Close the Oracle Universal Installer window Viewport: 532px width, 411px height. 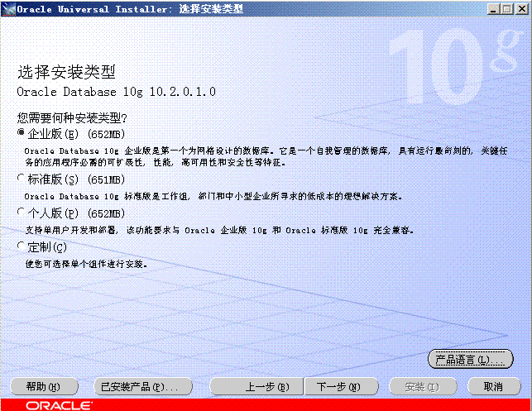click(521, 9)
